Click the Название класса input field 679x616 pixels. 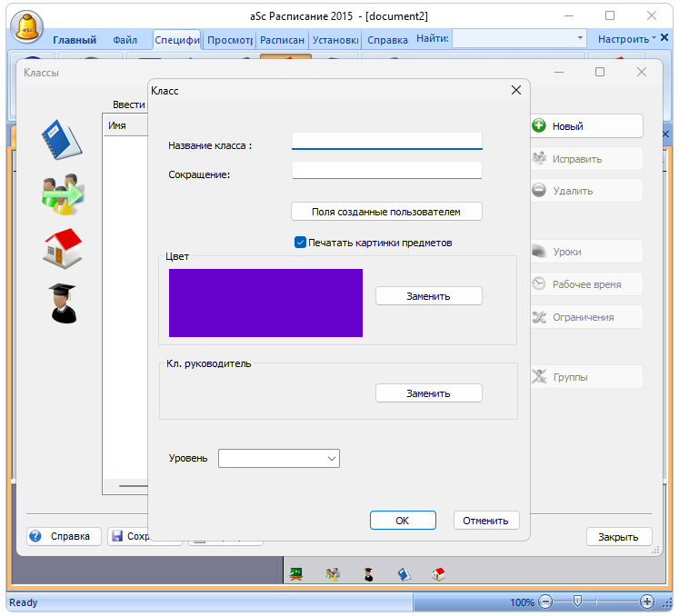click(x=386, y=140)
